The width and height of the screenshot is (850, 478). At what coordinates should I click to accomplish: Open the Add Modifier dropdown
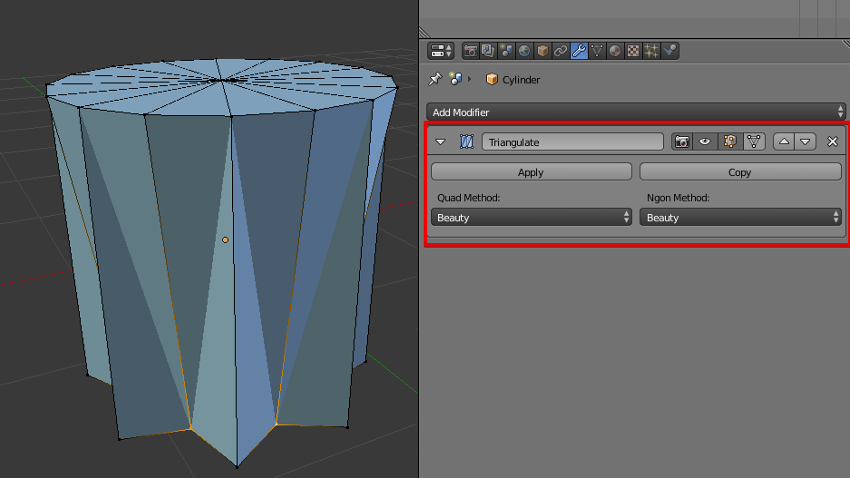(x=636, y=112)
